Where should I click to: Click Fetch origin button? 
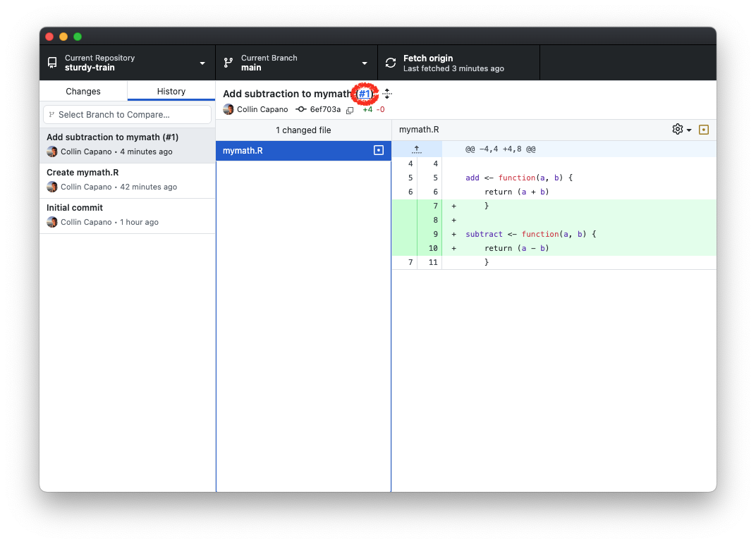458,63
